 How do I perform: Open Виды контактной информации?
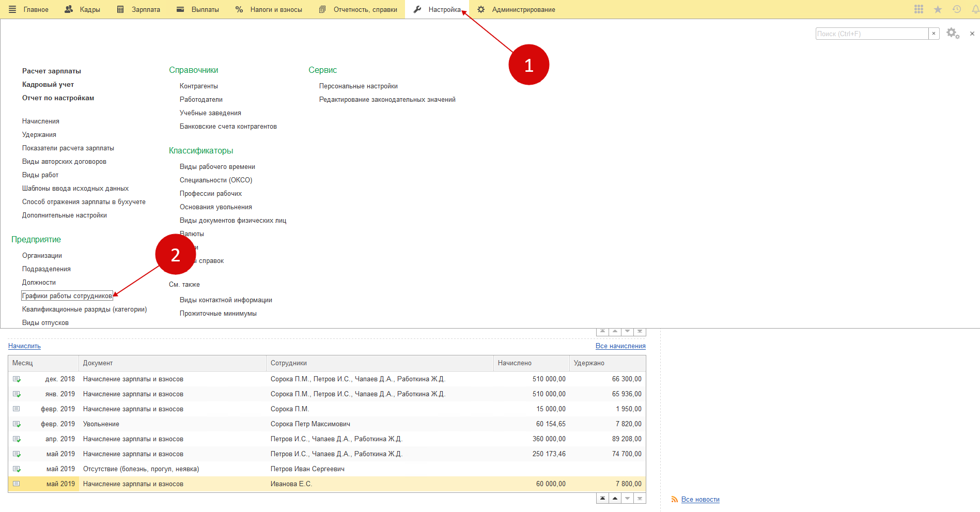click(226, 300)
